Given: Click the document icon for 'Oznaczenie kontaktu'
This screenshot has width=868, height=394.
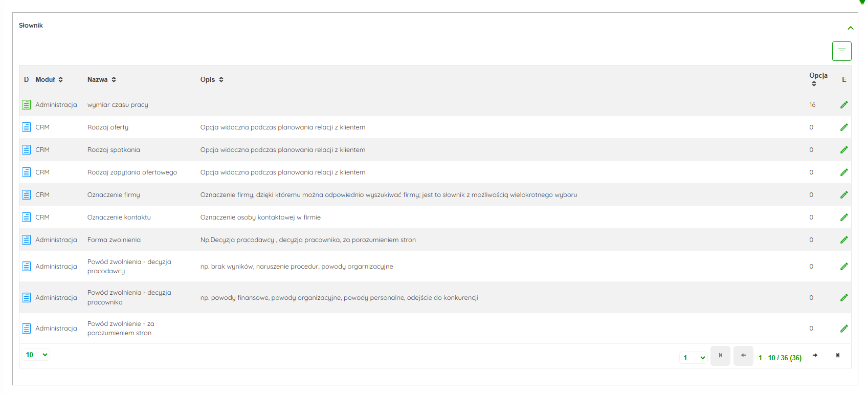Looking at the screenshot, I should [x=27, y=217].
